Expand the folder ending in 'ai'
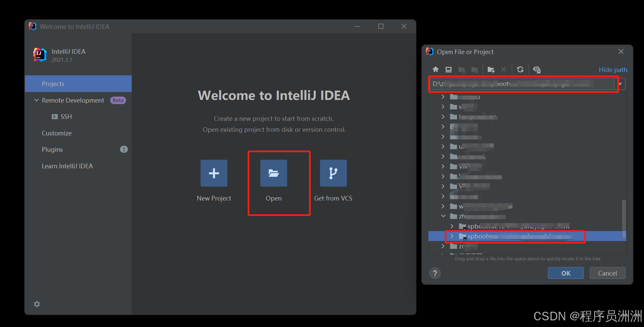 (443, 206)
